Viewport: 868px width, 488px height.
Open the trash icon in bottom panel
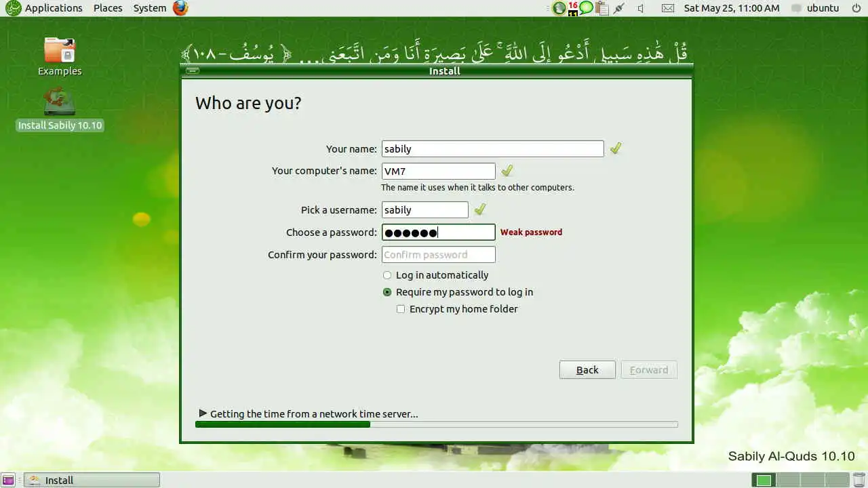coord(860,480)
